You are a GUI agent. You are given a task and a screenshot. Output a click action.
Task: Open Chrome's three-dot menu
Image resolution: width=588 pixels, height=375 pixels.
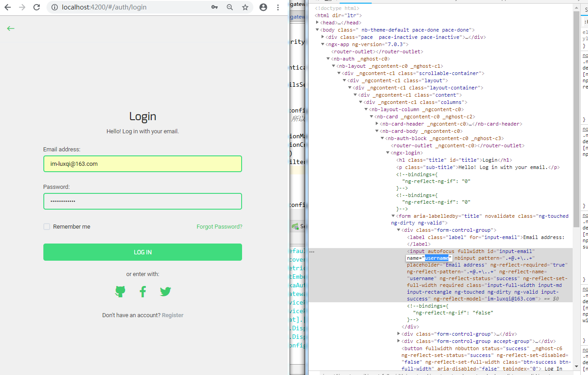[x=278, y=7]
